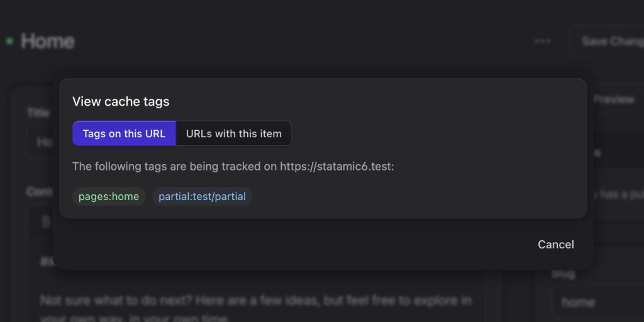Click the Home page title heading
Viewport: 644px width, 322px height.
coord(48,42)
